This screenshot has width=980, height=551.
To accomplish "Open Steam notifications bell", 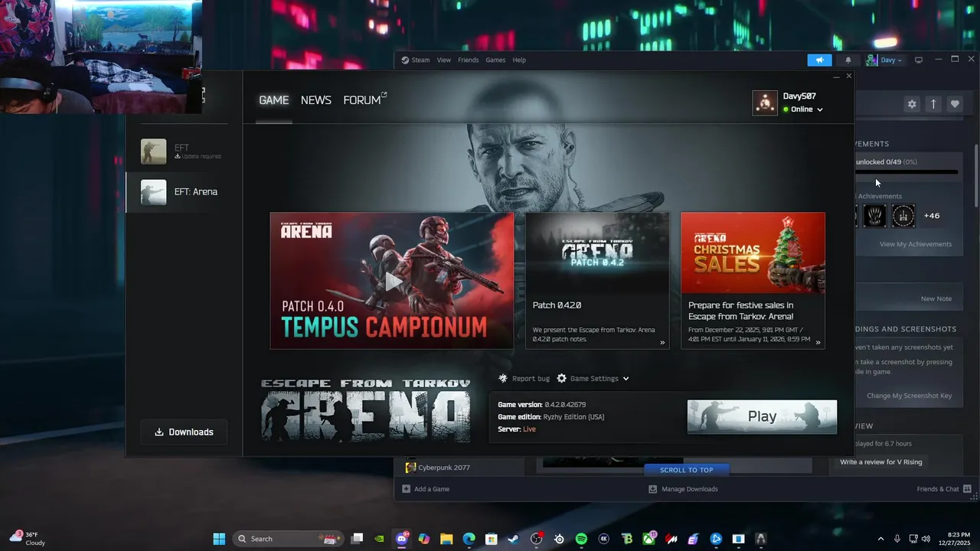I will [x=848, y=60].
